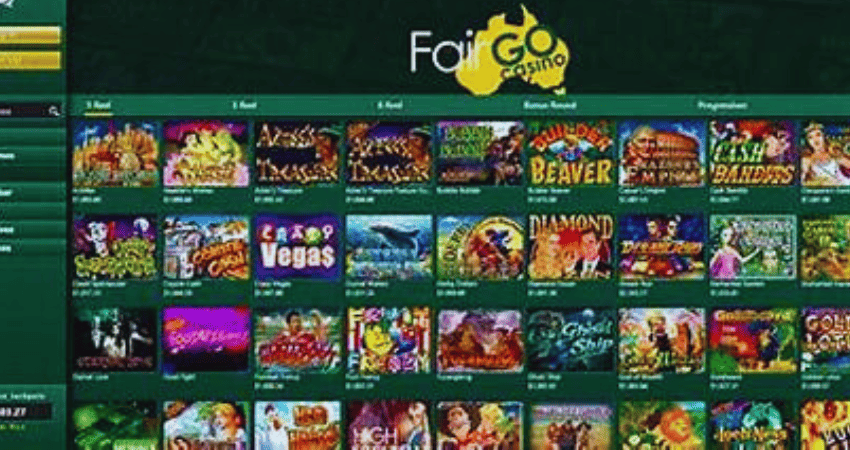Click the search magnifier icon in sidebar
This screenshot has height=450, width=850.
[54, 111]
